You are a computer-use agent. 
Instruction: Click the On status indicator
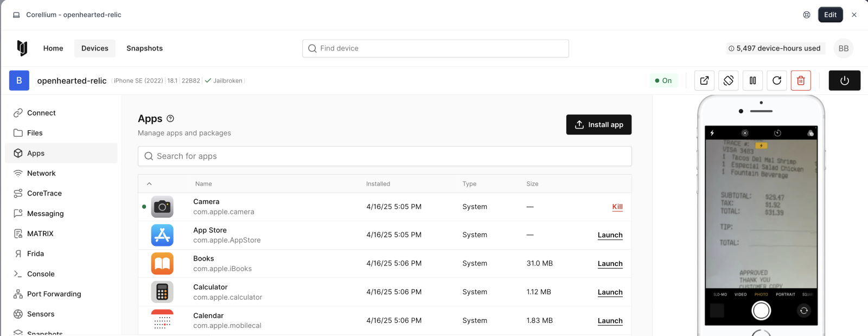[663, 80]
